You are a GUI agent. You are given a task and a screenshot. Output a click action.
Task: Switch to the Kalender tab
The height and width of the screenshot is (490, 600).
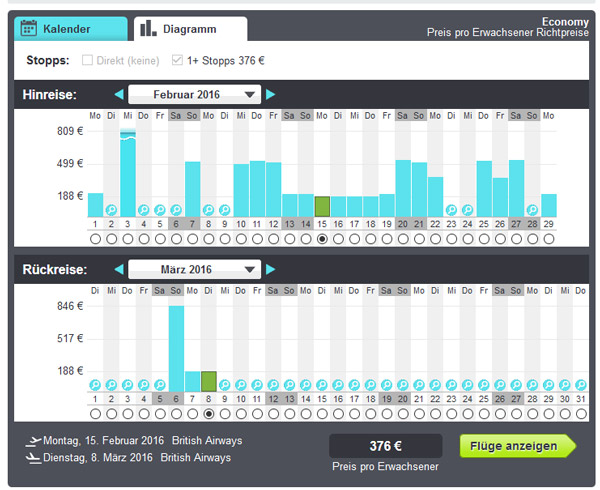pyautogui.click(x=71, y=29)
